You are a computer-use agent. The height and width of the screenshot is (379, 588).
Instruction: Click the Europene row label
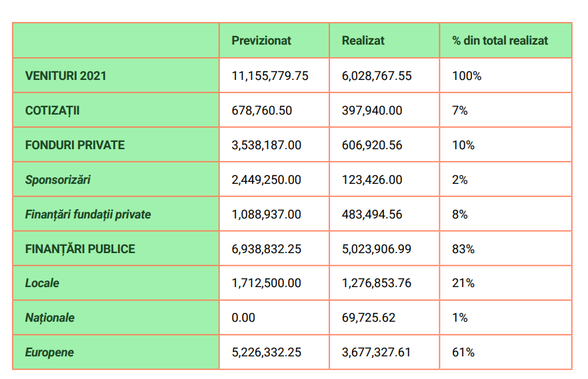point(49,352)
